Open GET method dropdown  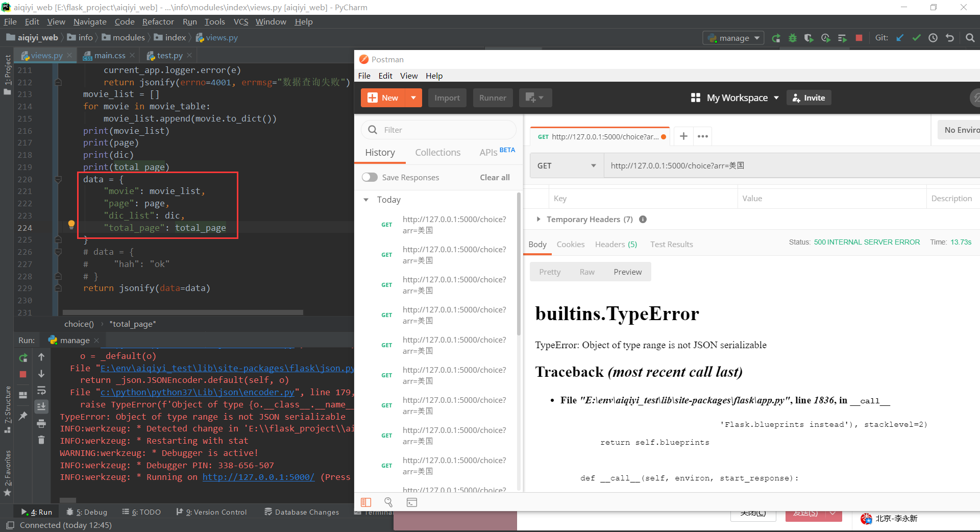(566, 165)
